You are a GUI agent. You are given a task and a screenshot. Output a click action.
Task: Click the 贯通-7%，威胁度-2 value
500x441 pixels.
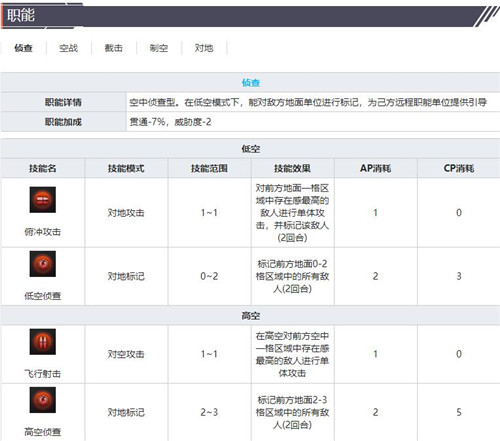[170, 122]
